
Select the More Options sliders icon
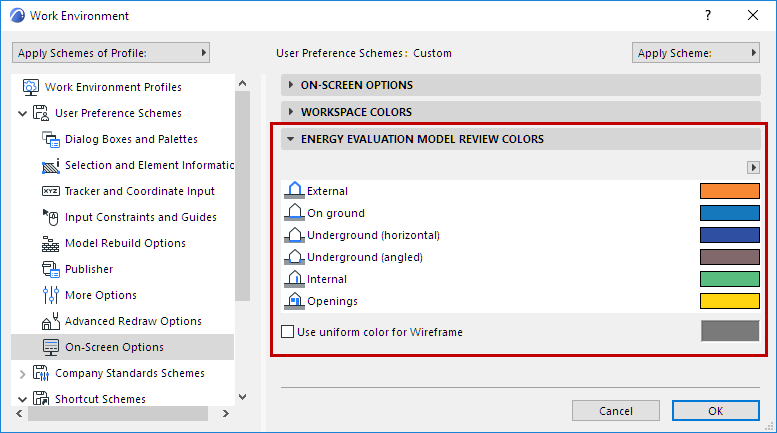[x=51, y=295]
